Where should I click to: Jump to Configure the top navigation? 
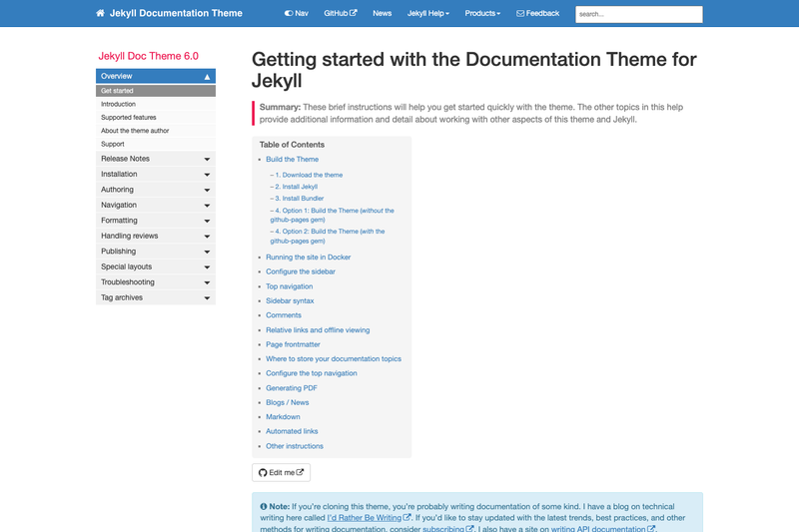tap(312, 373)
